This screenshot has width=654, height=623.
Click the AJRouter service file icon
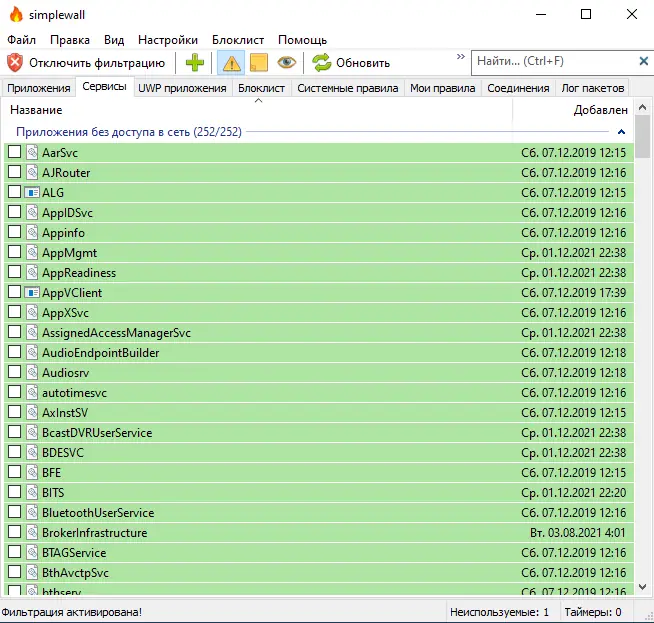point(32,173)
